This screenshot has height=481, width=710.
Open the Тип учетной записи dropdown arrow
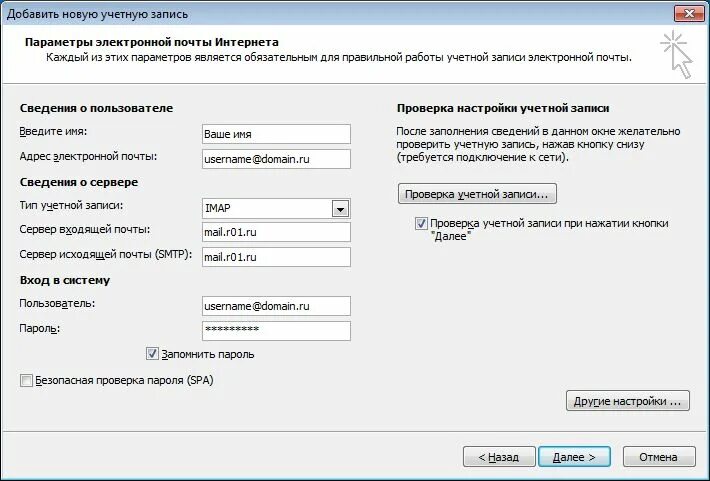[340, 208]
